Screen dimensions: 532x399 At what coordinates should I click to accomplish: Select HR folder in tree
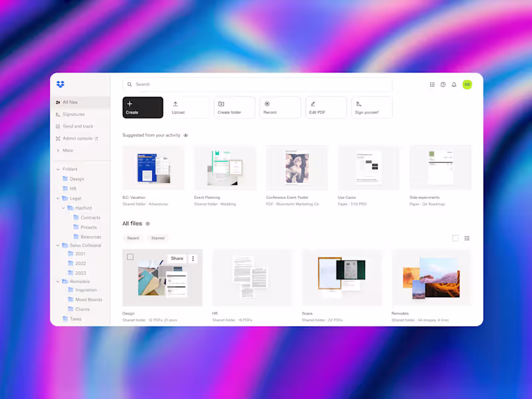[70, 189]
